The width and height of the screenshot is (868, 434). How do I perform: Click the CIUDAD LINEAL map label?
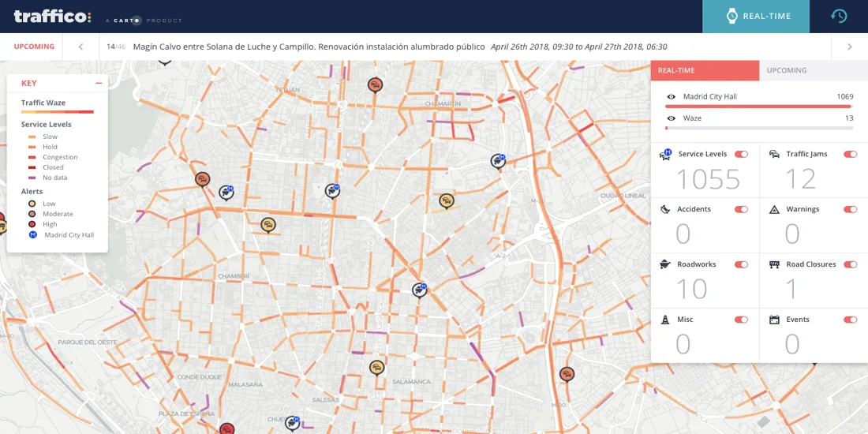[623, 196]
